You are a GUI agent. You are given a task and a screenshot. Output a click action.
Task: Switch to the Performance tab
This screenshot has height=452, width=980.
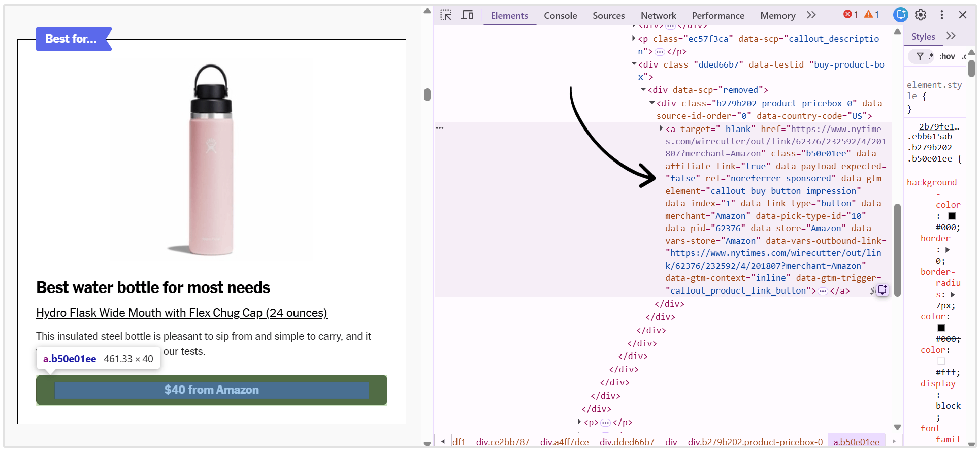718,16
